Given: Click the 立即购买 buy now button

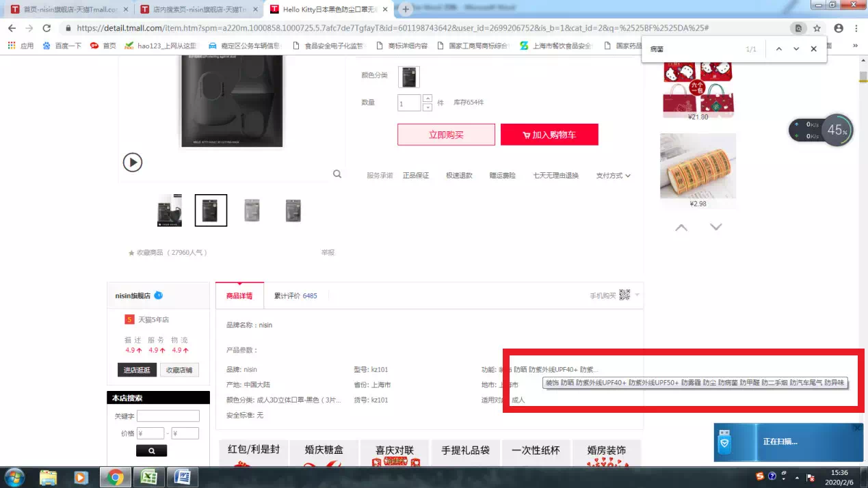Looking at the screenshot, I should pos(446,135).
